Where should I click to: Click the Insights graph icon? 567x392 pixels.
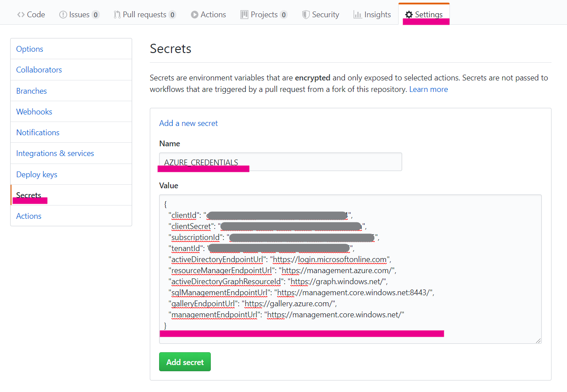pyautogui.click(x=358, y=15)
